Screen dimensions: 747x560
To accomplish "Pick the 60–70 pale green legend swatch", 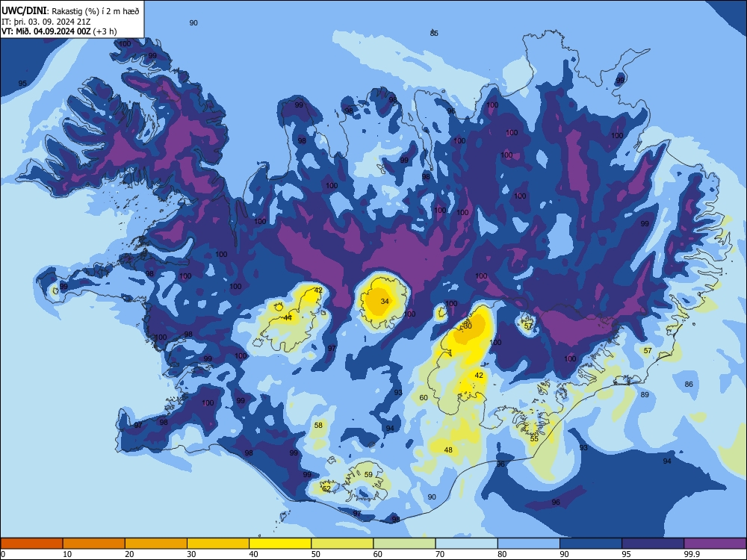I will coord(404,544).
